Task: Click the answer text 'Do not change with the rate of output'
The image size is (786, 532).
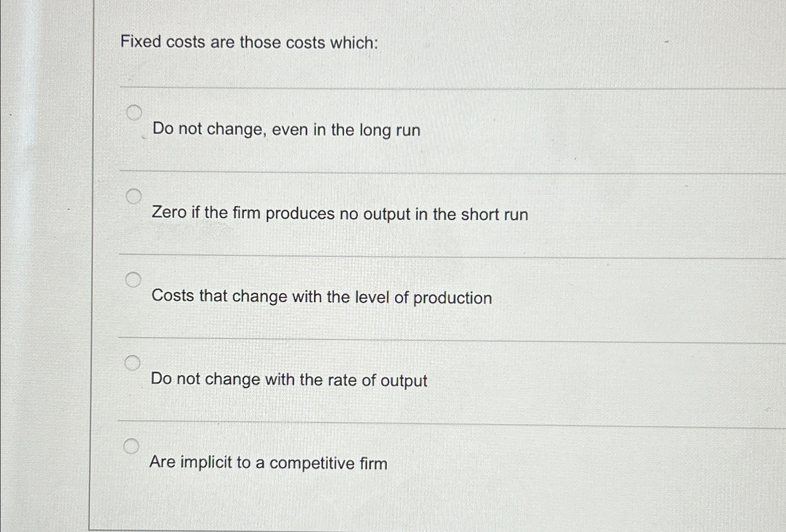Action: click(289, 381)
